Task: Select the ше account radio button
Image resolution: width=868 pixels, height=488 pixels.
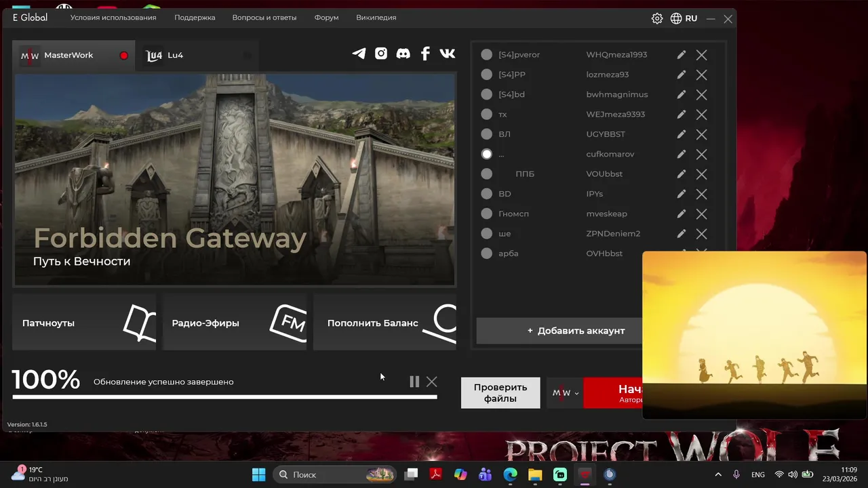Action: pyautogui.click(x=487, y=234)
